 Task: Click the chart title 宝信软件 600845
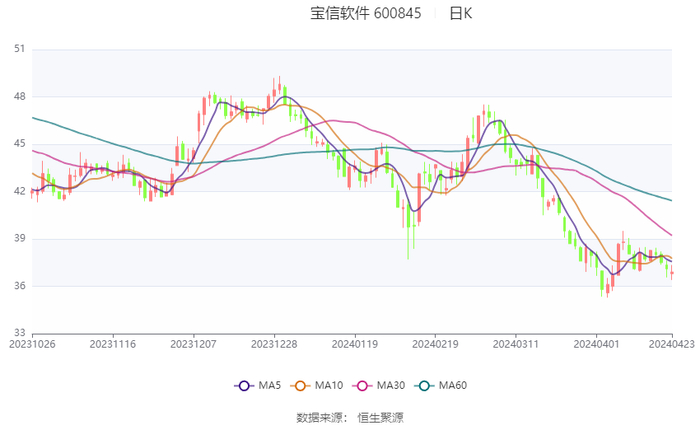click(x=366, y=14)
